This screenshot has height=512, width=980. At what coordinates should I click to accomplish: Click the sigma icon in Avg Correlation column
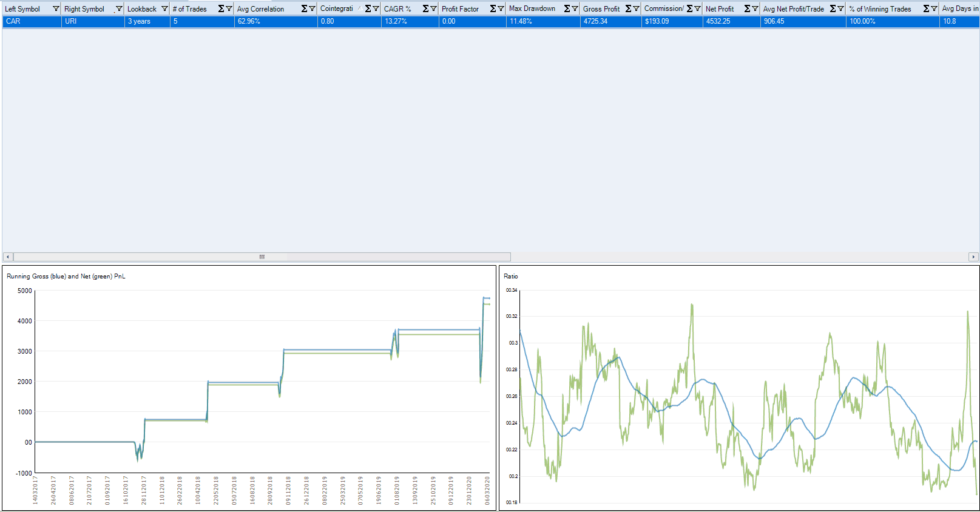click(x=305, y=9)
